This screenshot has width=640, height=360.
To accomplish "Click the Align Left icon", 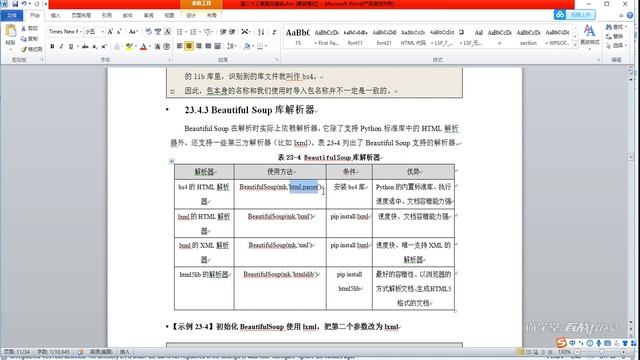I will pos(180,46).
